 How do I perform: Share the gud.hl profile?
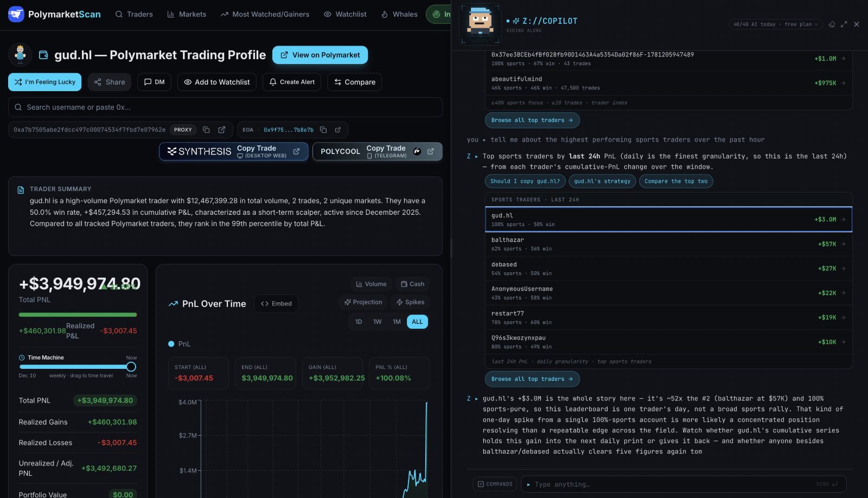pyautogui.click(x=110, y=82)
